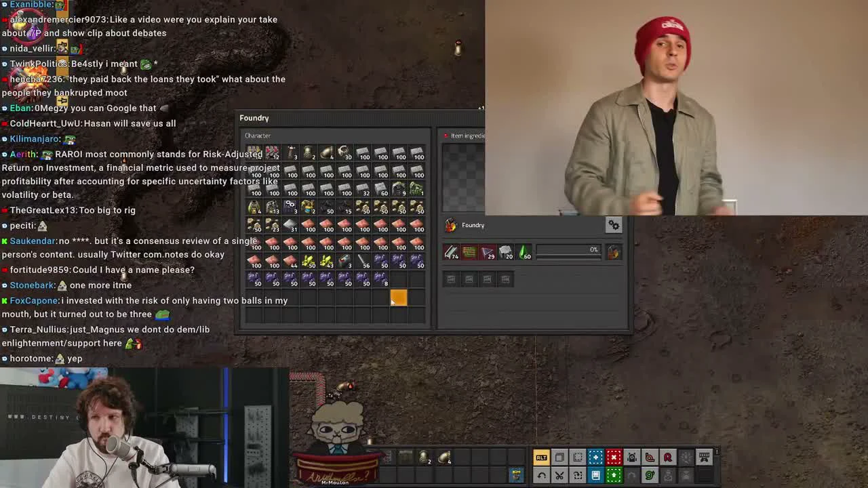Viewport: 868px width, 488px height.
Task: Select the green Upgrade planner shortcut
Action: (614, 475)
